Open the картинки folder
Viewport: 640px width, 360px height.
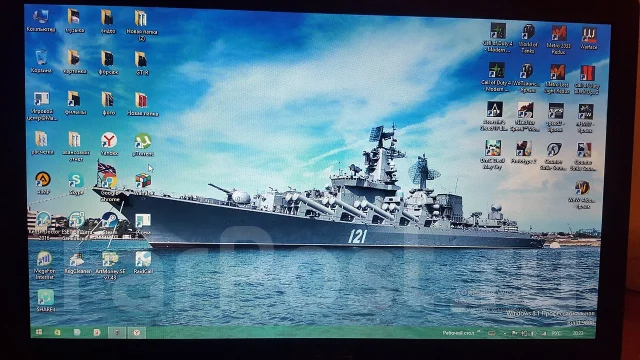pos(75,62)
